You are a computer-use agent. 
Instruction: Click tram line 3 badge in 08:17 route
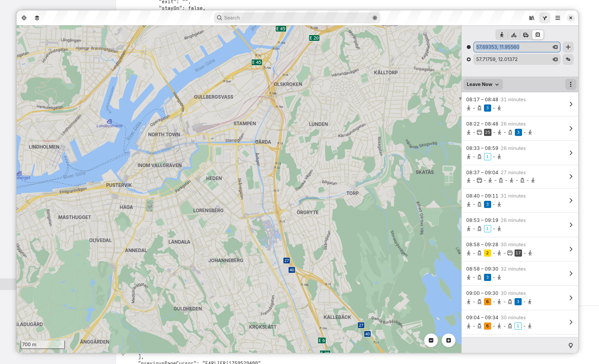tap(487, 108)
